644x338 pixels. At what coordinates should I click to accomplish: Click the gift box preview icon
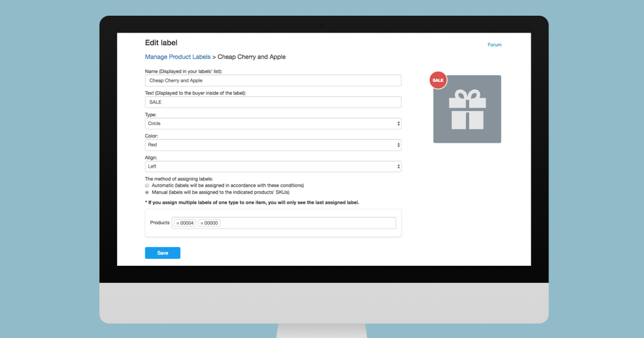point(467,111)
